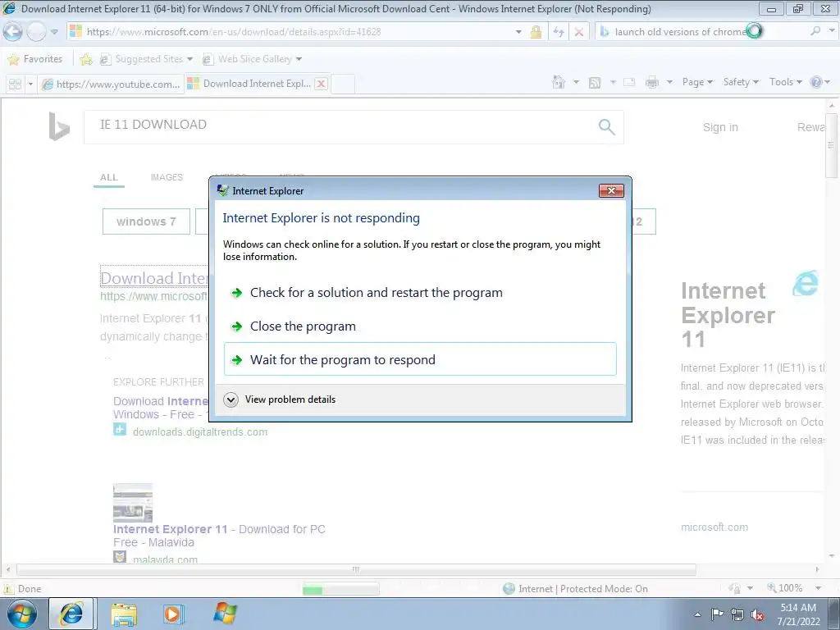Open a new blank tab button
The width and height of the screenshot is (840, 630).
[343, 84]
